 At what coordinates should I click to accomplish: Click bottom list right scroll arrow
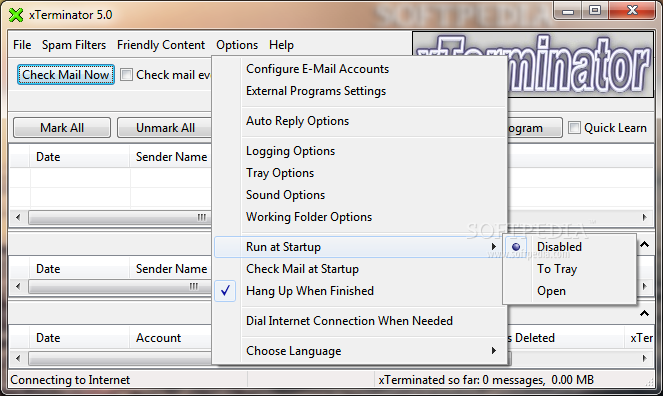tap(644, 358)
